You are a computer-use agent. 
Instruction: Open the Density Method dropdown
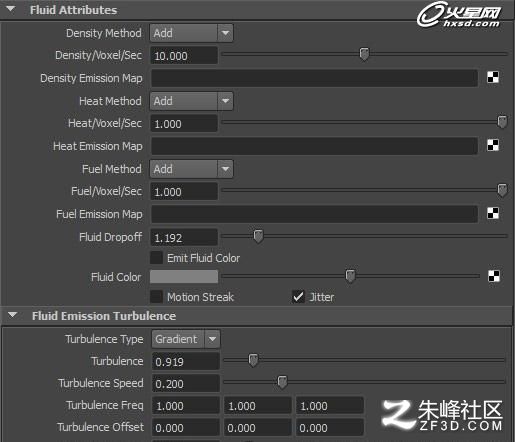pyautogui.click(x=192, y=33)
